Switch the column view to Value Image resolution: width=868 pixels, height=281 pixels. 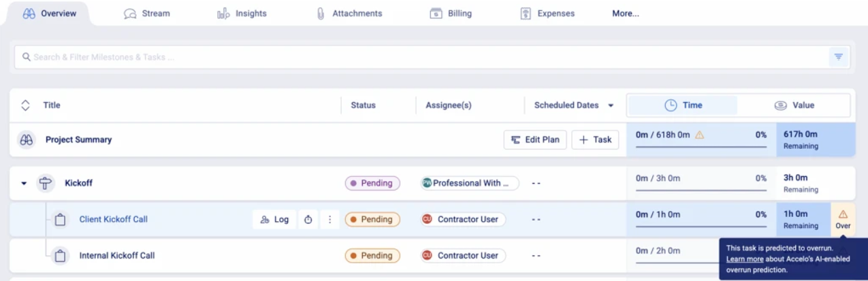click(794, 105)
